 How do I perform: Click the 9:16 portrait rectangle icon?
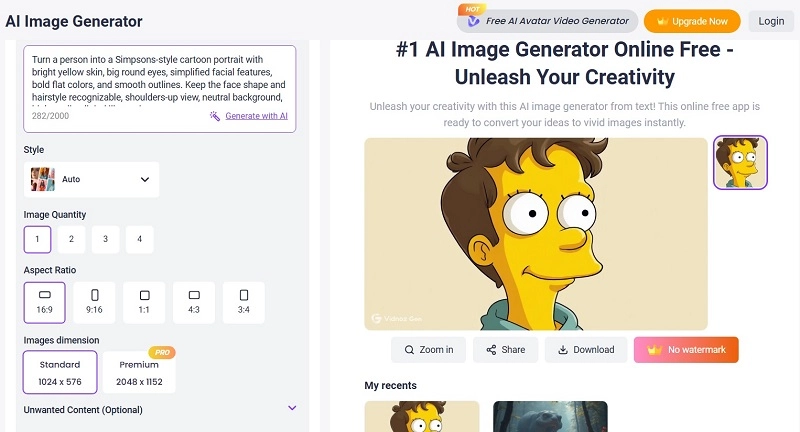[x=94, y=295]
